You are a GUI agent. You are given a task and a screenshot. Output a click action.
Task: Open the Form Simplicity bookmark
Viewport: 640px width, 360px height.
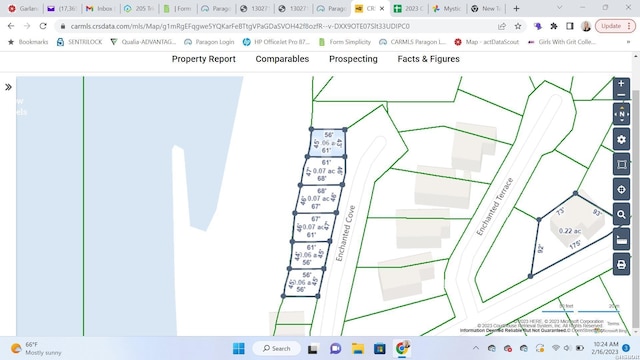pos(344,42)
